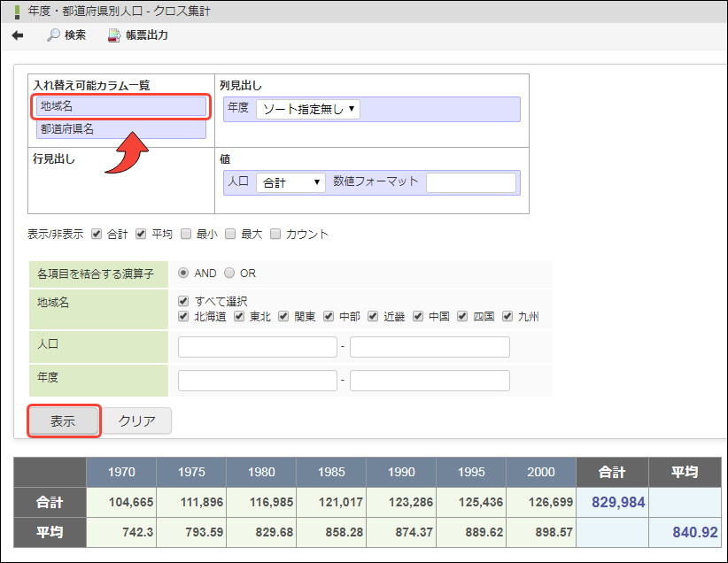
Task: Click the back arrow icon
Action: 18,35
